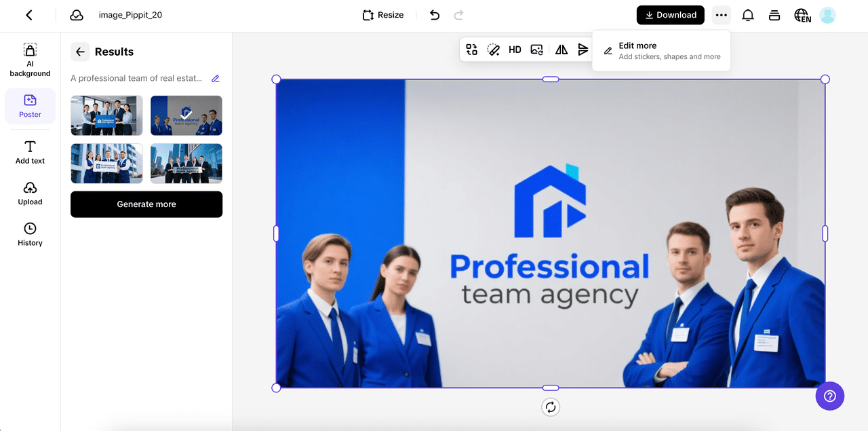Image resolution: width=868 pixels, height=431 pixels.
Task: Open the user profile avatar menu
Action: (827, 15)
